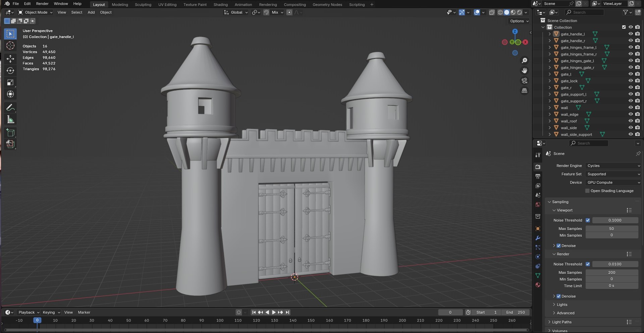Select the Rotate tool
This screenshot has height=333, width=644.
(10, 70)
